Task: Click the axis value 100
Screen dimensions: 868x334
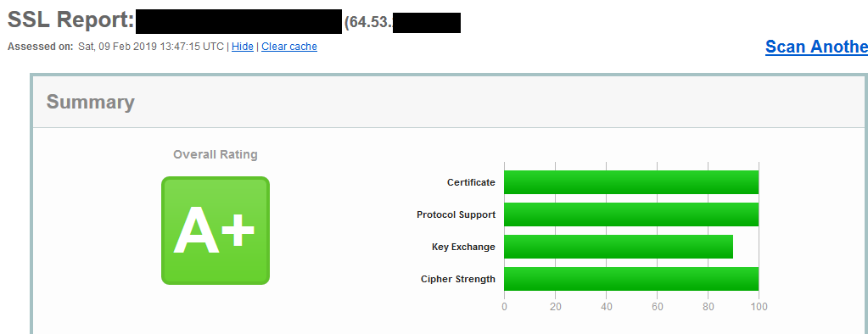Action: [x=759, y=306]
